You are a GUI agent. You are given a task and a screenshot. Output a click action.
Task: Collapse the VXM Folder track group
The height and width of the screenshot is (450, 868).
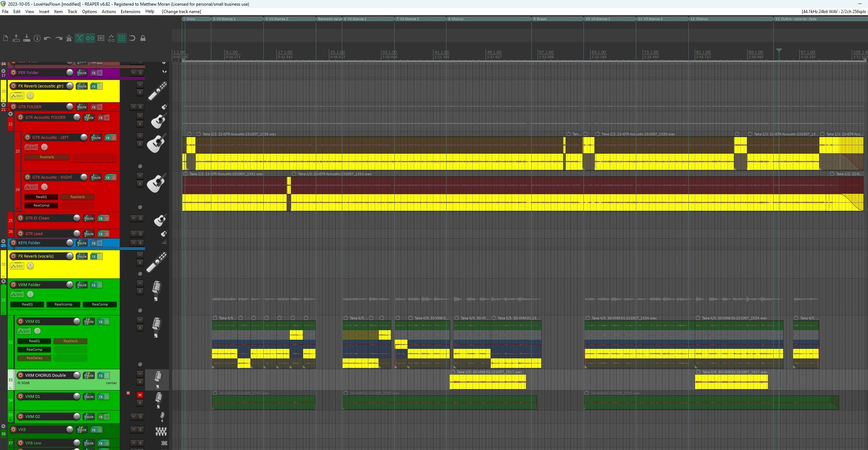pyautogui.click(x=4, y=281)
